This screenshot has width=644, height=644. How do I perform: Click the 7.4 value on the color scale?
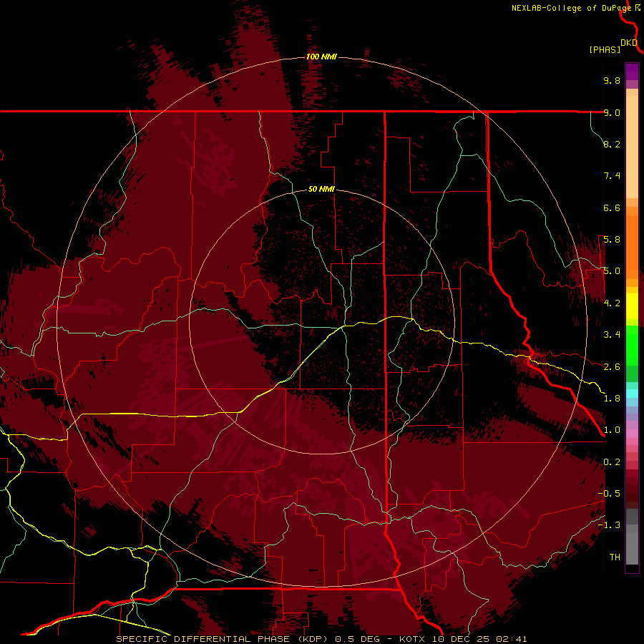point(612,176)
